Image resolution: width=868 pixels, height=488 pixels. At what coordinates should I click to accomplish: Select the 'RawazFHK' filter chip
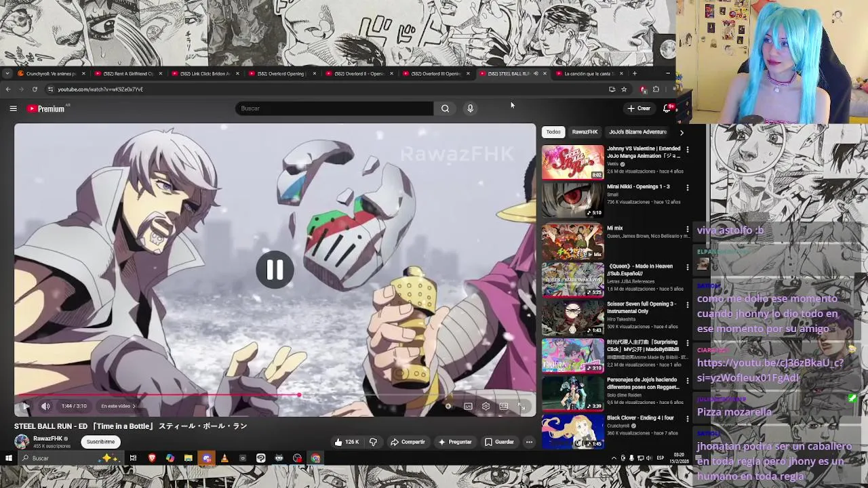click(585, 132)
